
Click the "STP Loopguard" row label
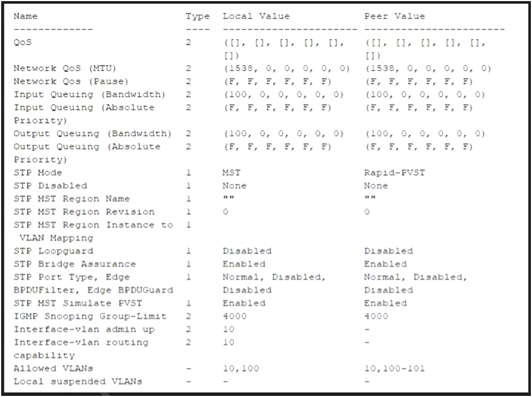[53, 251]
